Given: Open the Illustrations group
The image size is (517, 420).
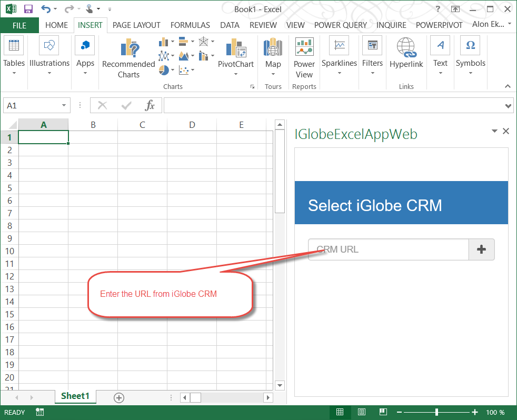Looking at the screenshot, I should coord(49,55).
